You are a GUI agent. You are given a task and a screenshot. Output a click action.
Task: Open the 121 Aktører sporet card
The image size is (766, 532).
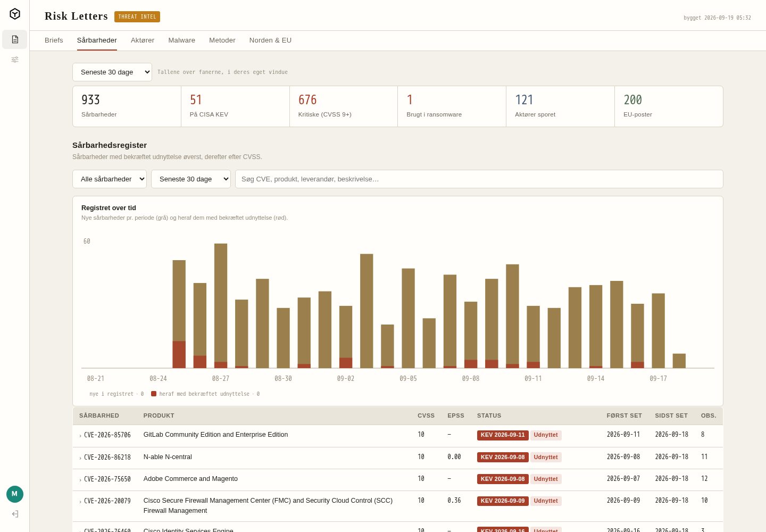point(561,106)
